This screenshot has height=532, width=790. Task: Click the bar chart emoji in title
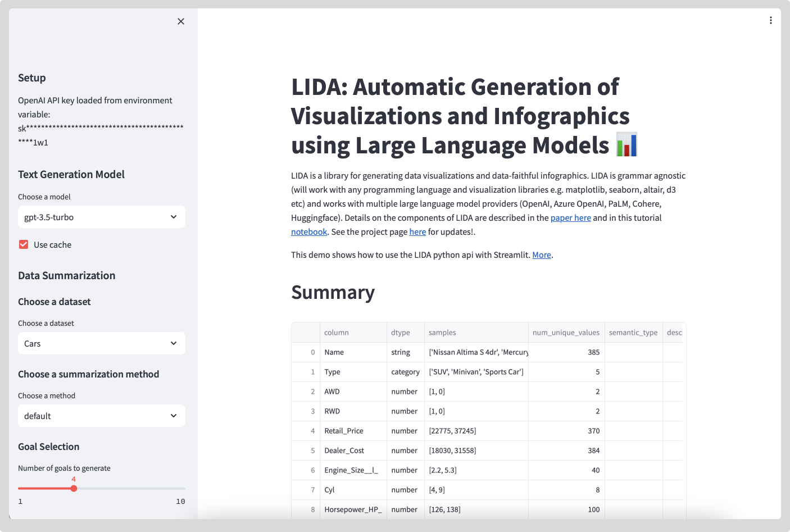626,145
